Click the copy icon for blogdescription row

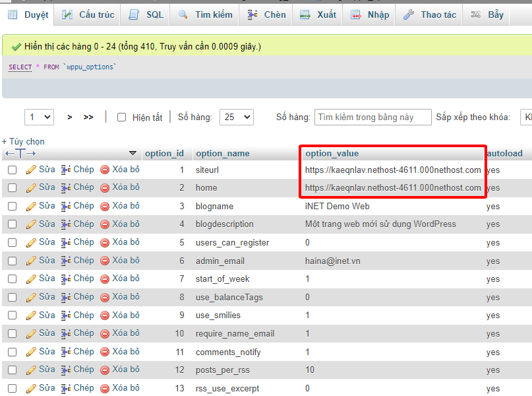point(66,224)
